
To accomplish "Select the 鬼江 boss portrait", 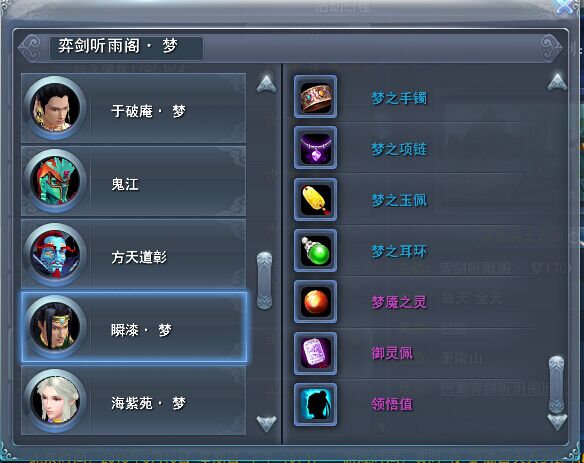I will (55, 181).
